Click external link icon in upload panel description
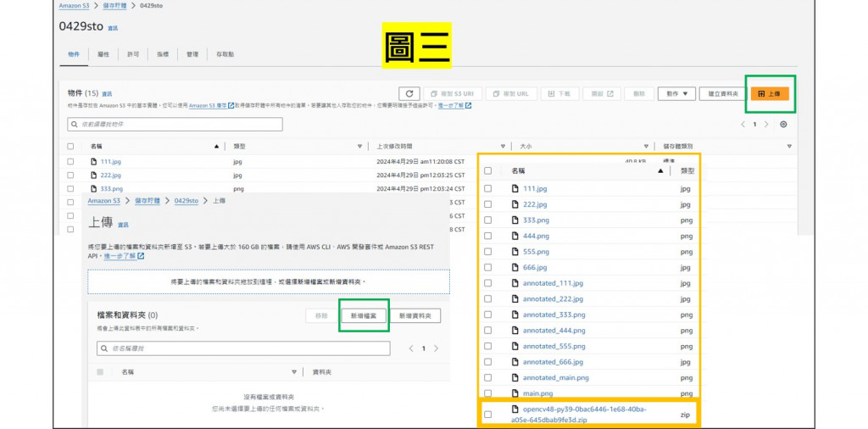 tap(141, 256)
